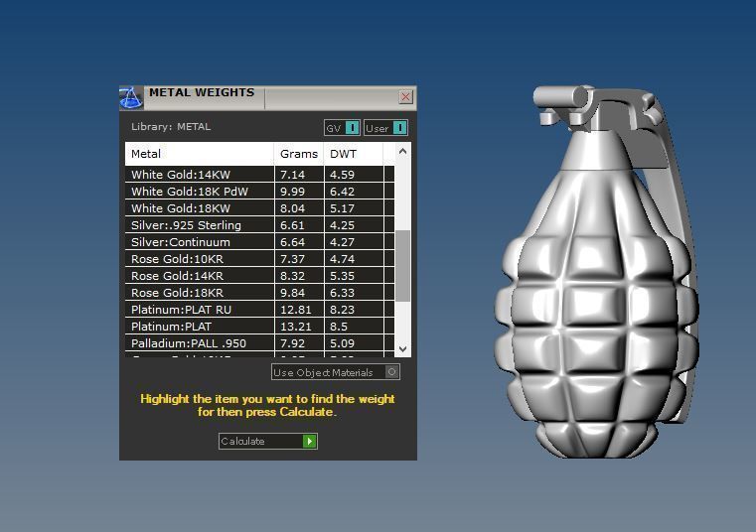Sort by the Metal column header
Viewport: 756px width, 532px height.
[199, 154]
